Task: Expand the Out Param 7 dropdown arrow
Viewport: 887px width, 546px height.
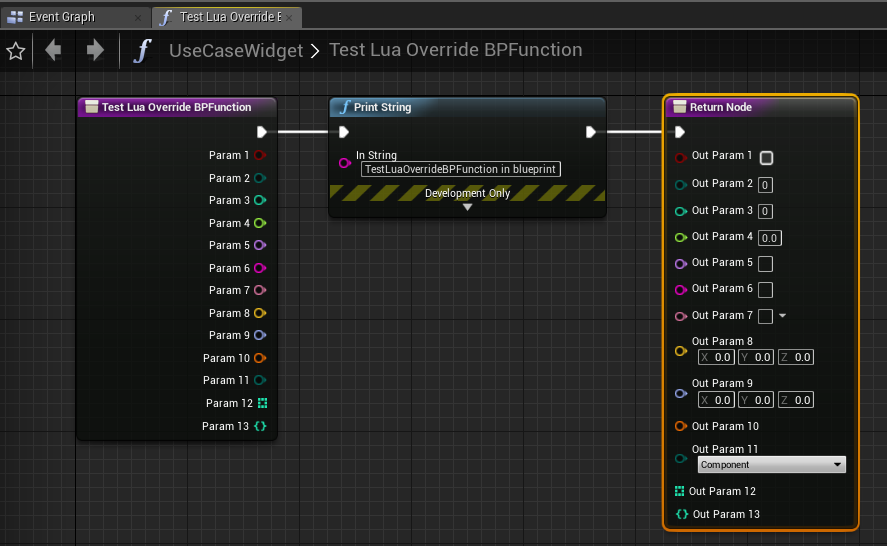Action: tap(782, 316)
